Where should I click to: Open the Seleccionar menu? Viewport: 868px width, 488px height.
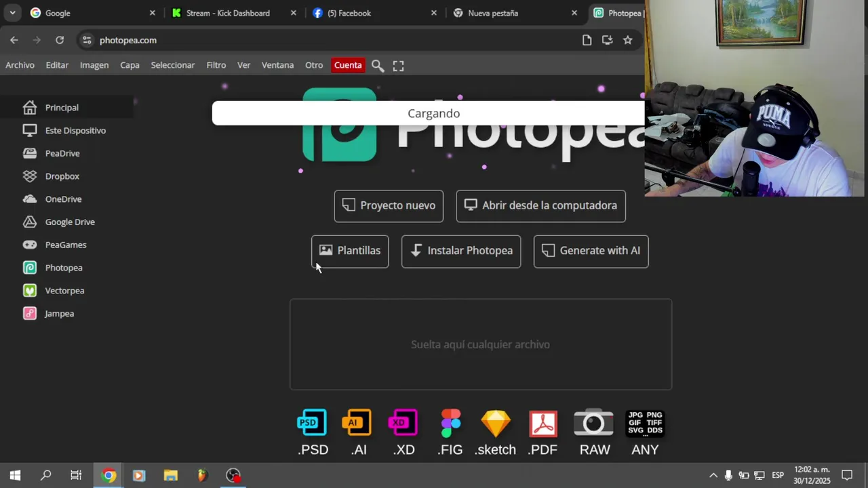click(x=173, y=65)
